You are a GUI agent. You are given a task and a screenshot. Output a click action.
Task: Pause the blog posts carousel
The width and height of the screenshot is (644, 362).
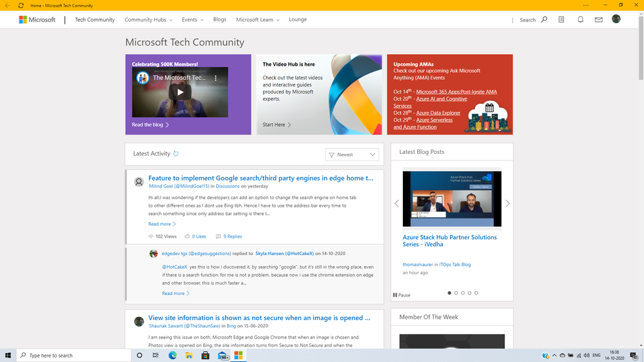coord(402,295)
